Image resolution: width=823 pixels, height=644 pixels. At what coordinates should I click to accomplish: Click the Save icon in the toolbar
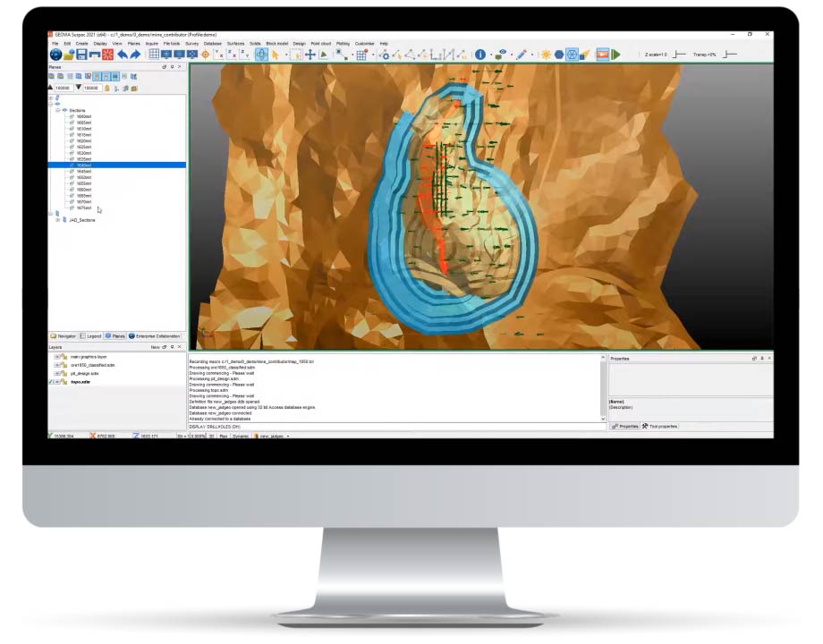pyautogui.click(x=81, y=55)
